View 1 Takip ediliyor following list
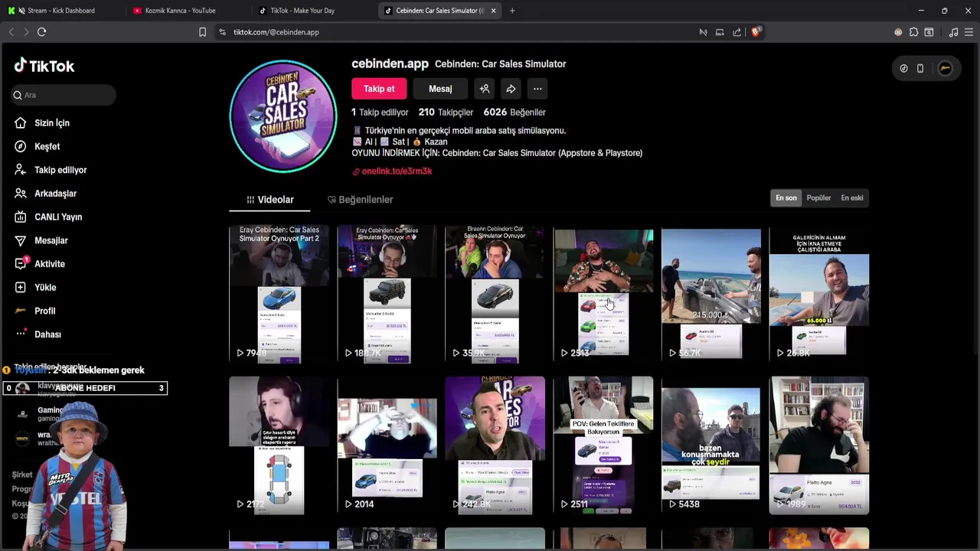Screen dimensions: 980x551 click(x=380, y=112)
